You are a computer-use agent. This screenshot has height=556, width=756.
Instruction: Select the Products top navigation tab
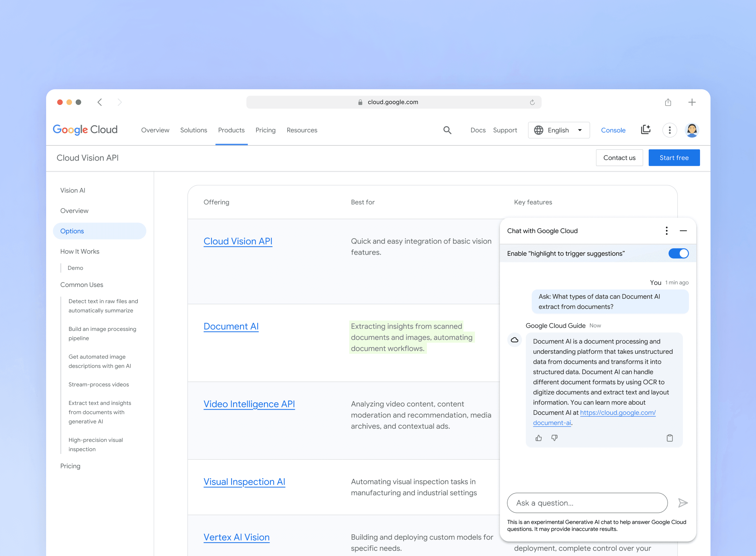[231, 130]
